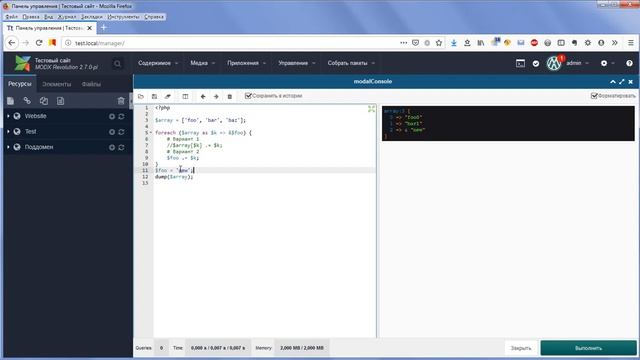Toggle 'Форматировать' checkbox
The height and width of the screenshot is (360, 640).
click(594, 96)
